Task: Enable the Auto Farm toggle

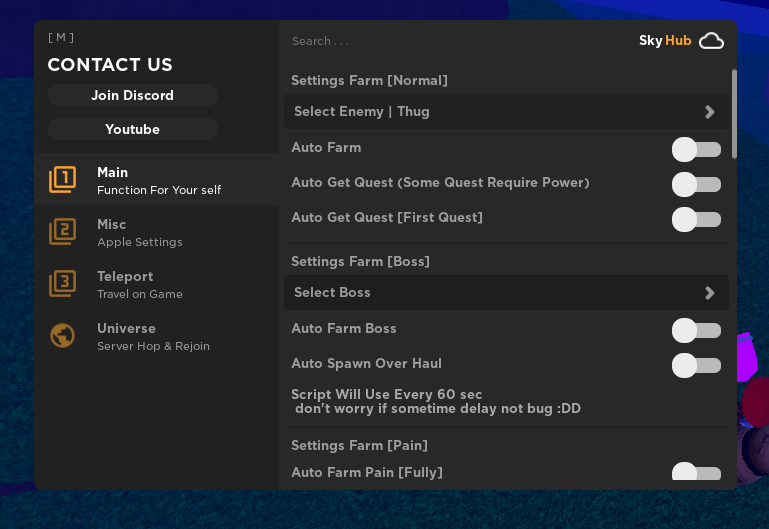Action: [696, 150]
